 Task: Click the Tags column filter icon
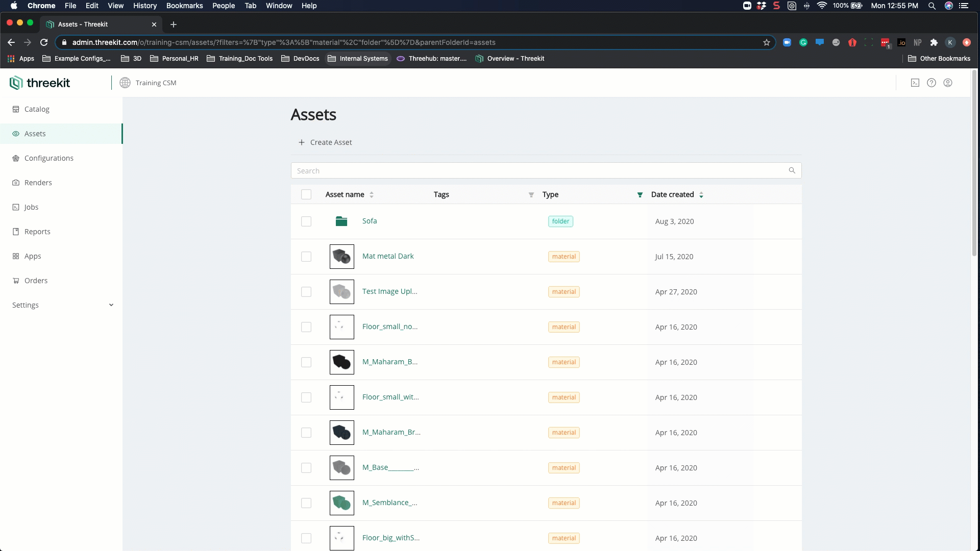coord(531,195)
